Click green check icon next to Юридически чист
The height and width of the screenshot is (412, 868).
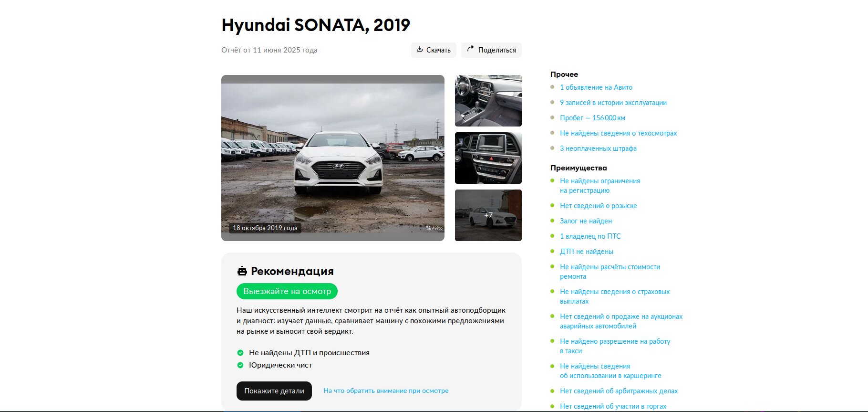(240, 365)
